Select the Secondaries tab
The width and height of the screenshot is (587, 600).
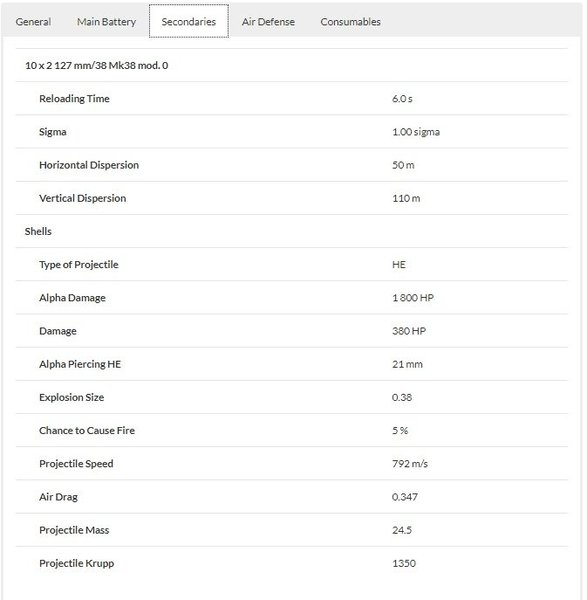(x=189, y=21)
